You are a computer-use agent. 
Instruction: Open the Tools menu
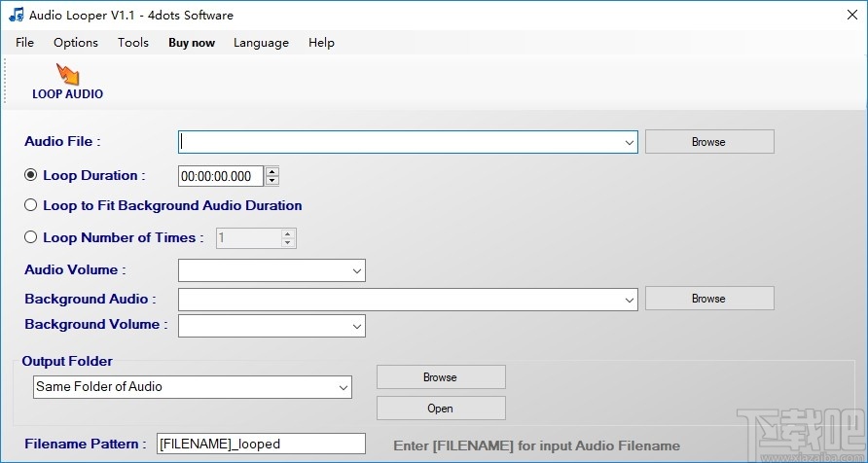tap(133, 43)
